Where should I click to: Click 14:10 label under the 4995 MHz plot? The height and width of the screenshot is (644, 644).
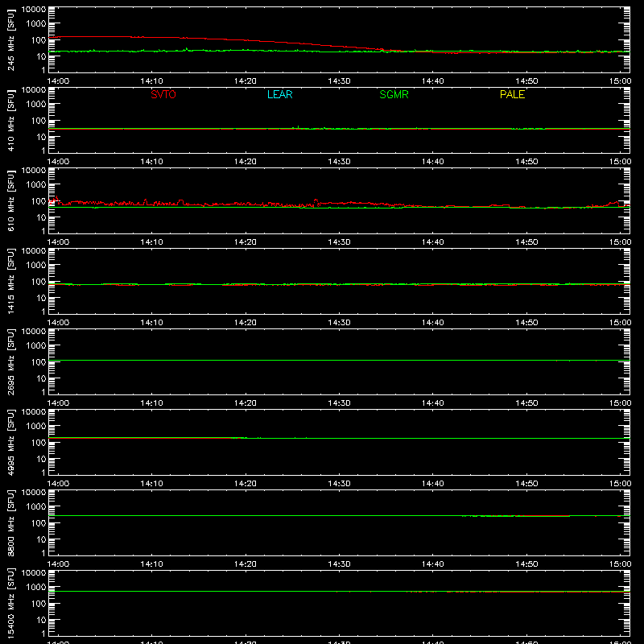[x=151, y=484]
